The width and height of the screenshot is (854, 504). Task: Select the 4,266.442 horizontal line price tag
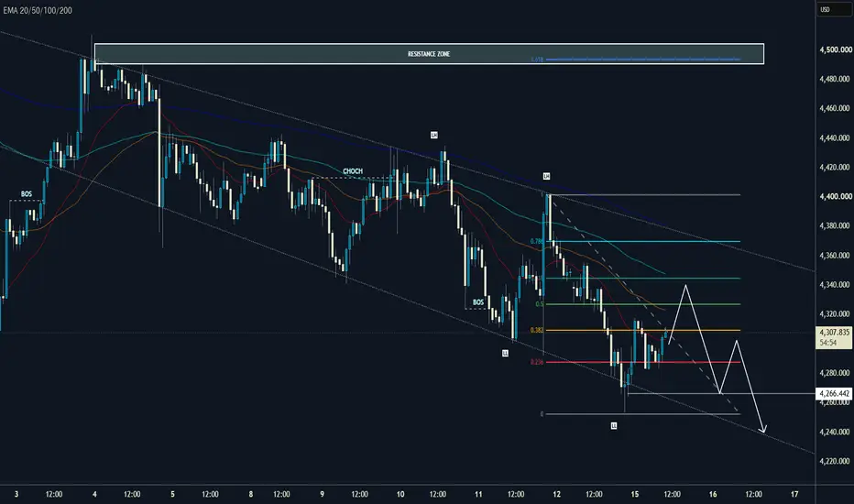(x=834, y=393)
